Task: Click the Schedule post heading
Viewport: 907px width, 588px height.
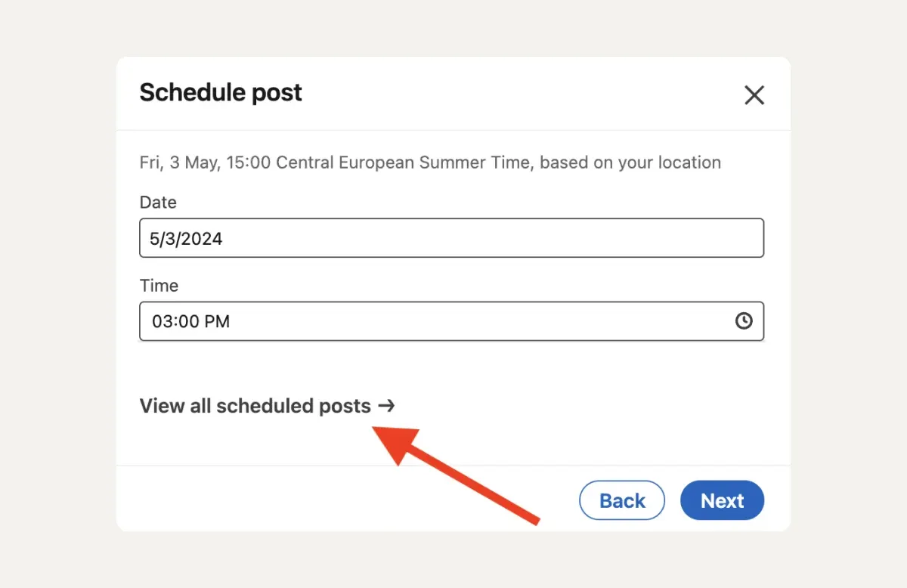Action: coord(221,92)
